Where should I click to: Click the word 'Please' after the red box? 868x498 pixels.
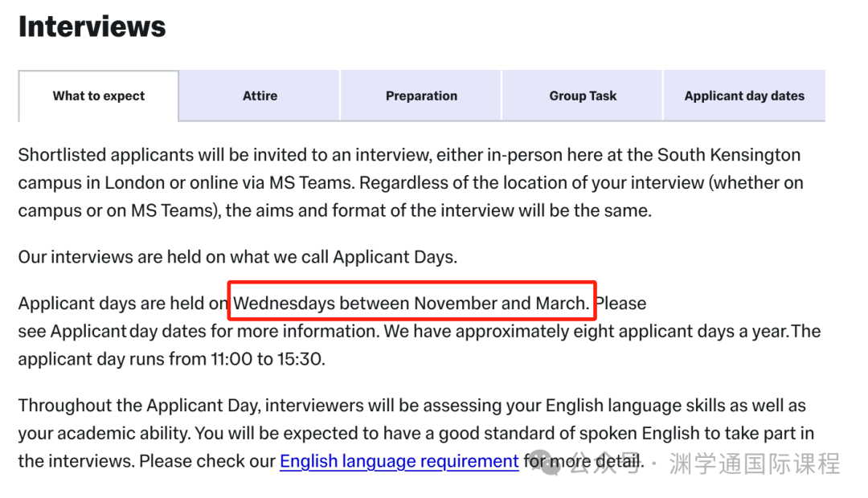coord(621,304)
